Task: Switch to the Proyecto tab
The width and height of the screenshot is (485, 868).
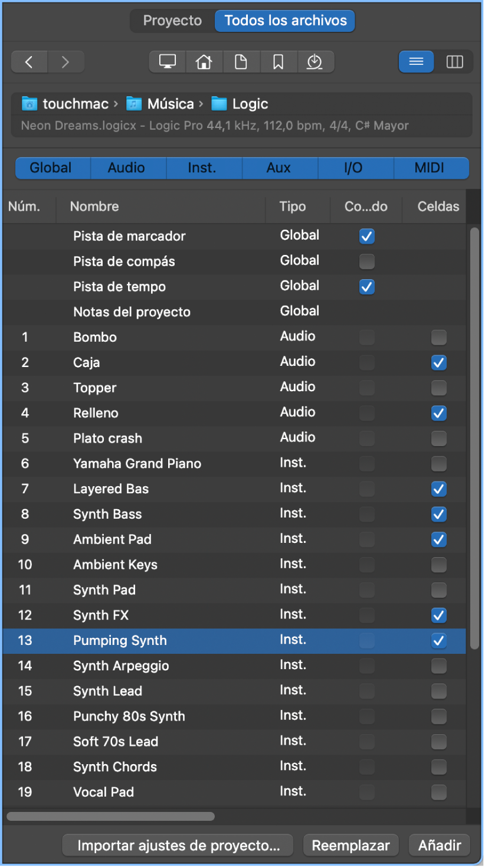Action: [172, 21]
